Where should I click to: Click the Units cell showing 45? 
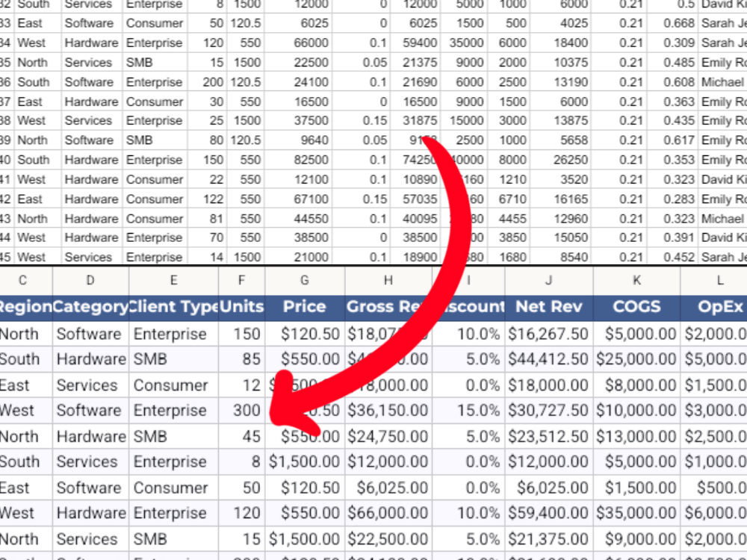click(241, 436)
